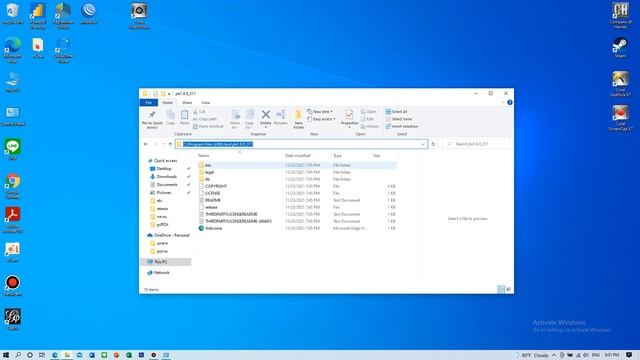This screenshot has height=360, width=640.
Task: Click the highlighted address bar path
Action: pyautogui.click(x=218, y=144)
